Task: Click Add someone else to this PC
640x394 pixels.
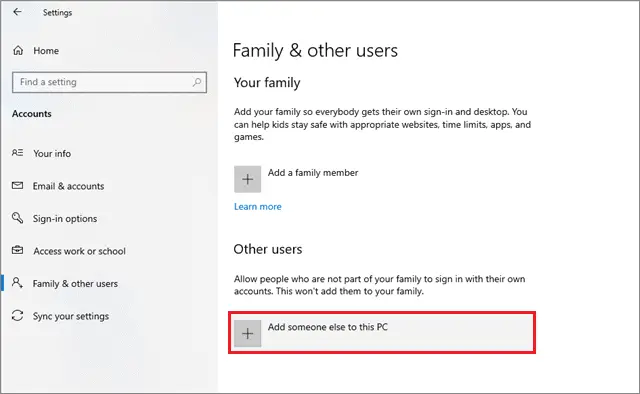Action: coord(382,333)
